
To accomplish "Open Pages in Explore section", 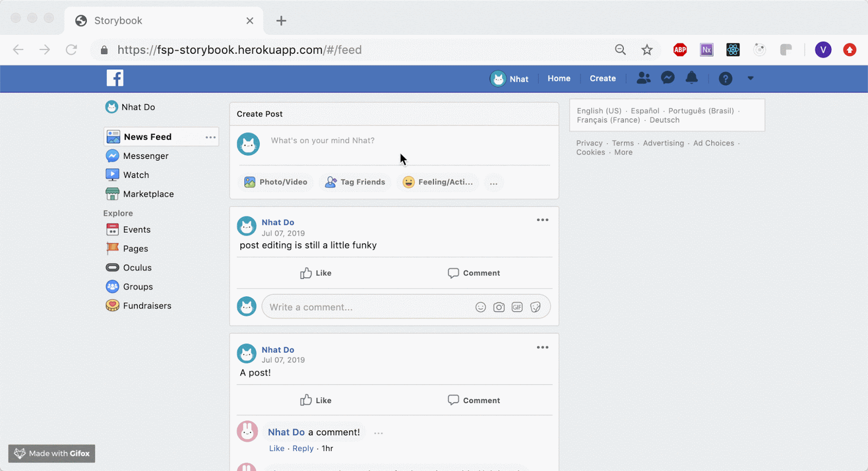I will point(127,249).
